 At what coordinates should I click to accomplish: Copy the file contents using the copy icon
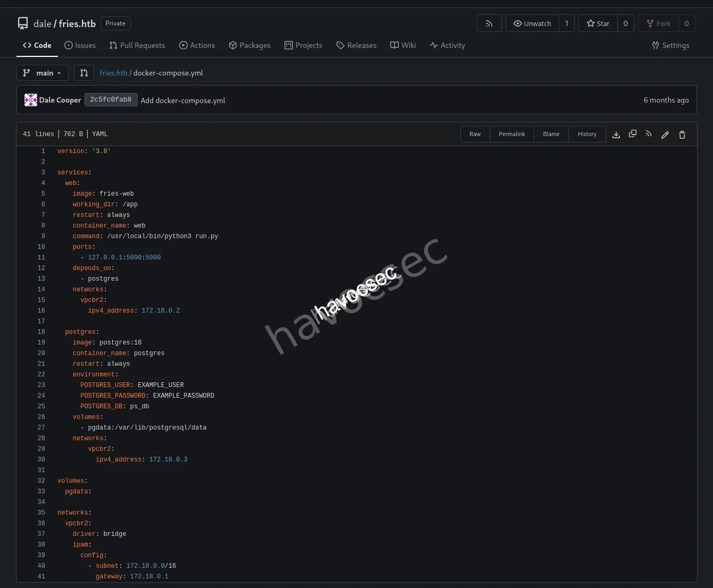click(632, 134)
